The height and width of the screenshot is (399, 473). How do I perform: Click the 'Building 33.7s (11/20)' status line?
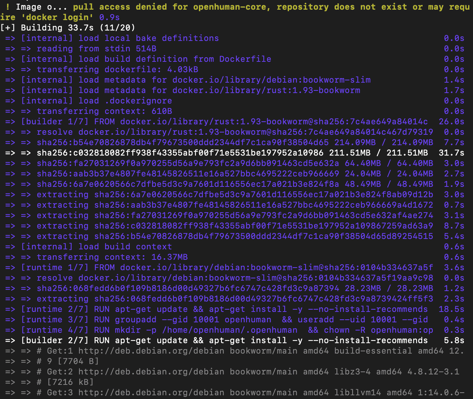[67, 28]
